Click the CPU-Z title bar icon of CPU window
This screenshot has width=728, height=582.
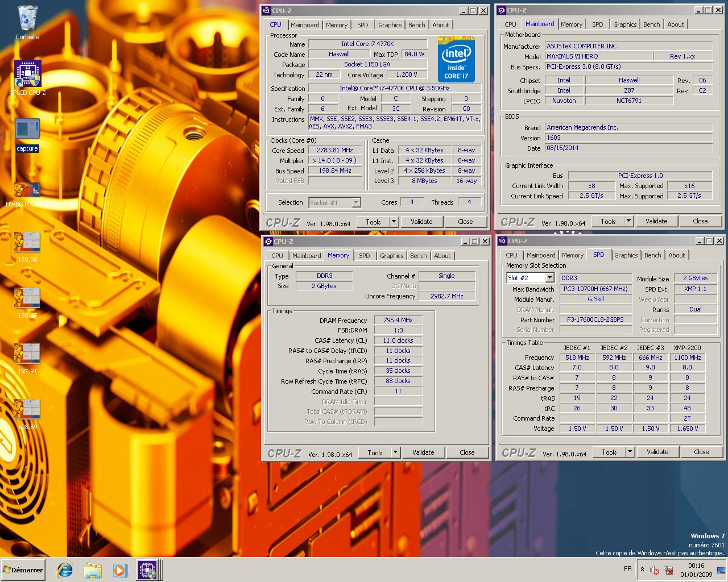(267, 10)
